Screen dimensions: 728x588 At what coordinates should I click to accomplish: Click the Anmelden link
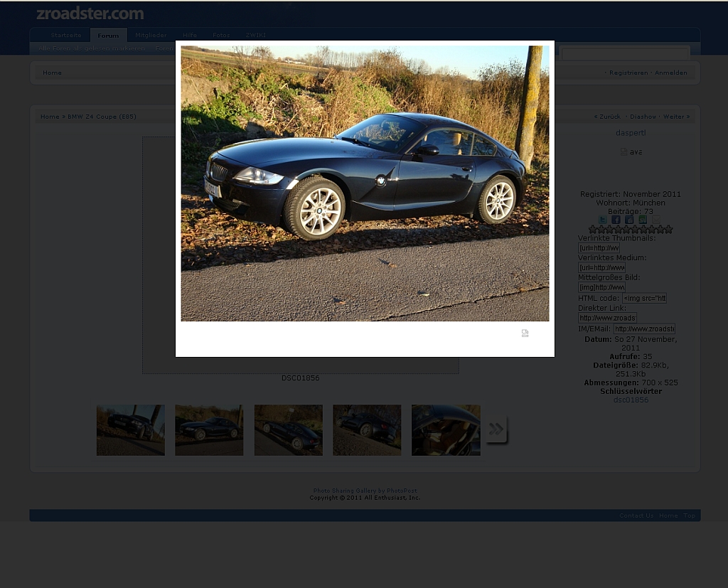pyautogui.click(x=670, y=73)
